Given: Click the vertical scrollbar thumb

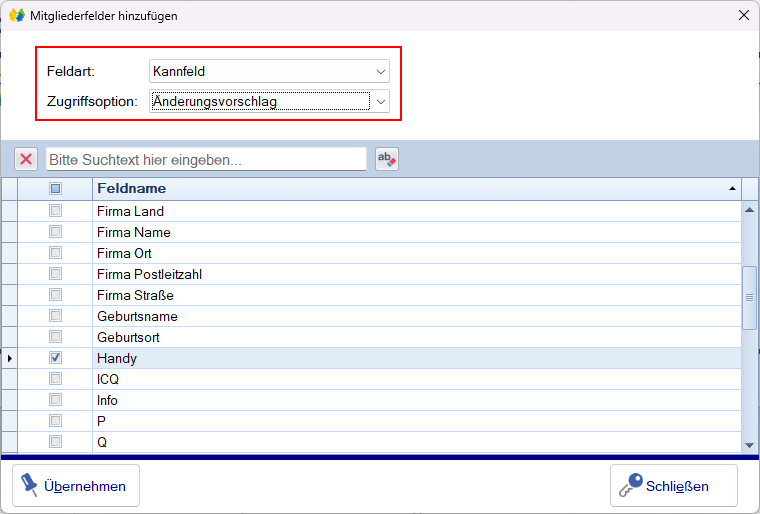Looking at the screenshot, I should tap(749, 297).
